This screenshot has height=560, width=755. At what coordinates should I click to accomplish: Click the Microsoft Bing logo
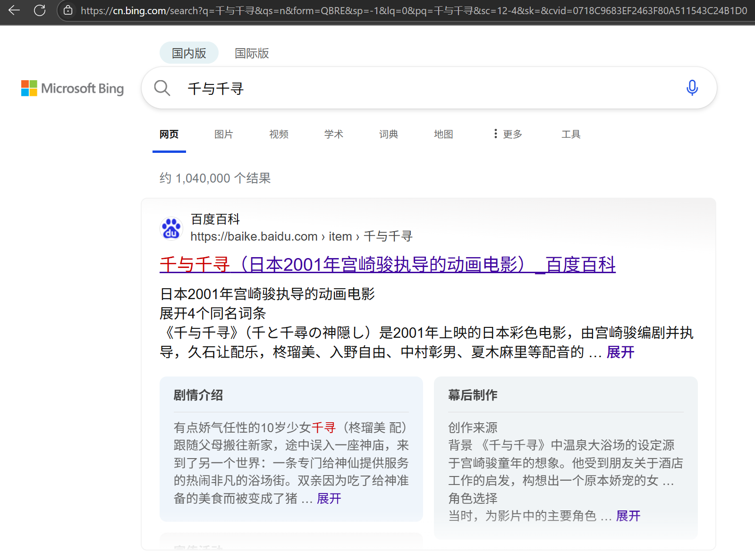click(x=72, y=88)
